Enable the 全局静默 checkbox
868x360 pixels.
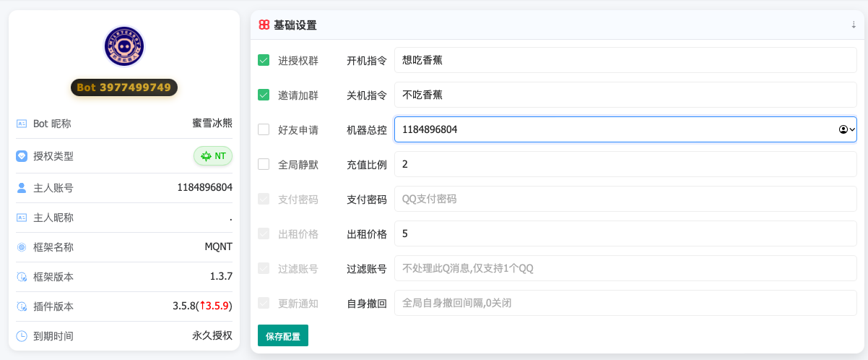point(264,165)
